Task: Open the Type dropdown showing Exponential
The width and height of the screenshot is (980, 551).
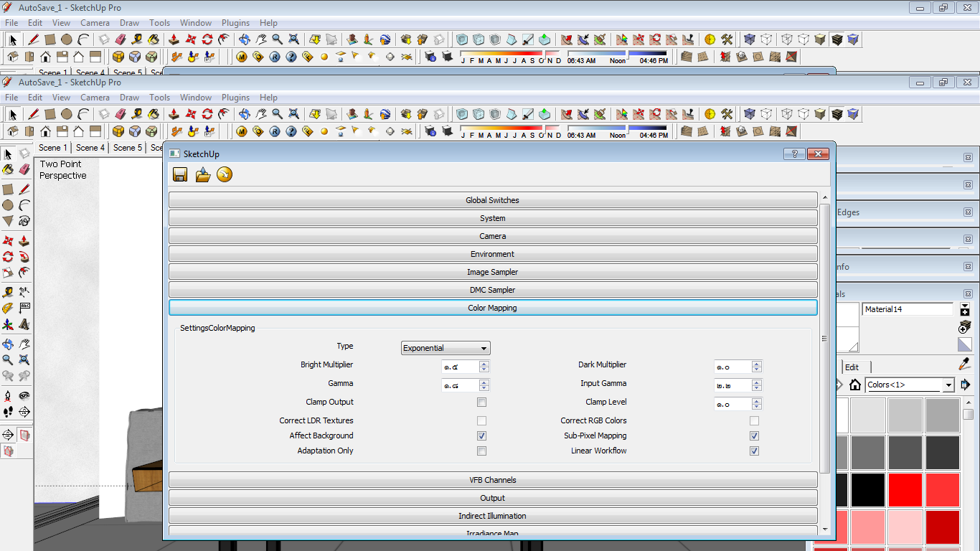Action: point(445,349)
